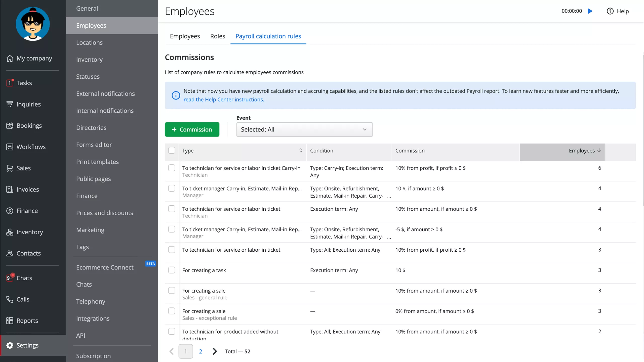Open Help from question mark icon
Viewport: 644px width, 362px height.
[610, 11]
